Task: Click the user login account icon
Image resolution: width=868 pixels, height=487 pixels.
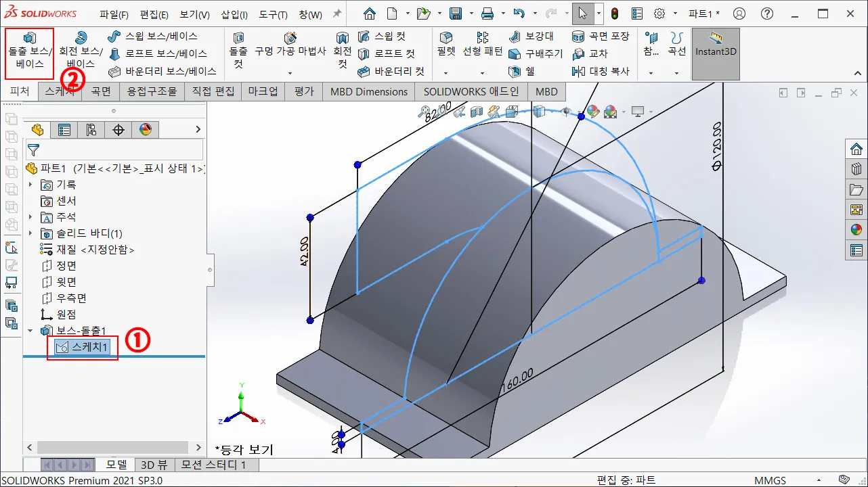Action: click(x=739, y=14)
